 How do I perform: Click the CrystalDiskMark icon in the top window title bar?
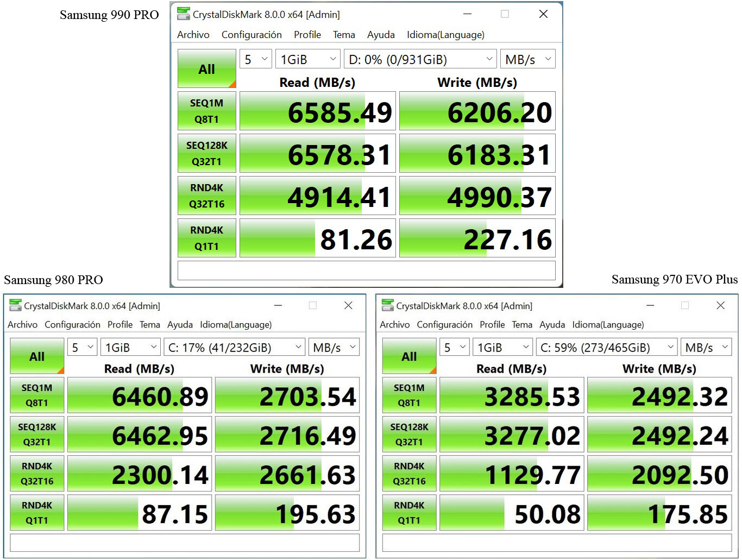[x=184, y=14]
